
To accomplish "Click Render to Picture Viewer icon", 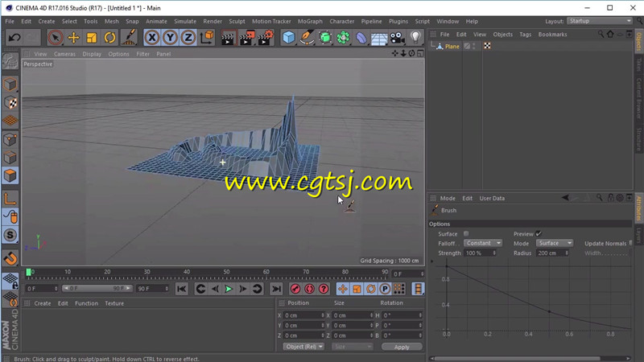I will (247, 38).
